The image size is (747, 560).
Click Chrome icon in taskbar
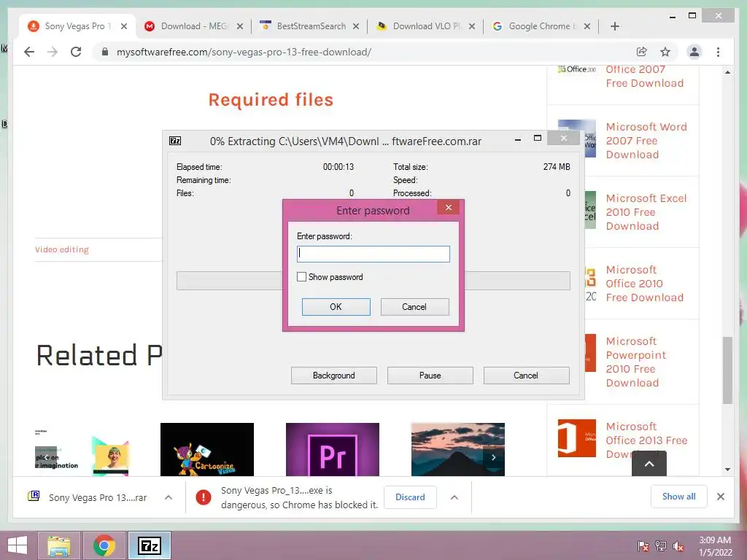[x=104, y=545]
